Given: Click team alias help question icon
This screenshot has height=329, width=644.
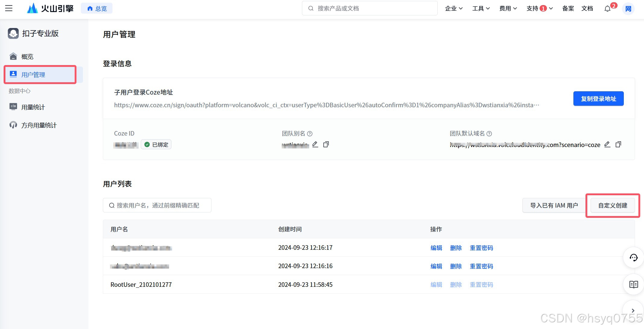Looking at the screenshot, I should click(309, 133).
